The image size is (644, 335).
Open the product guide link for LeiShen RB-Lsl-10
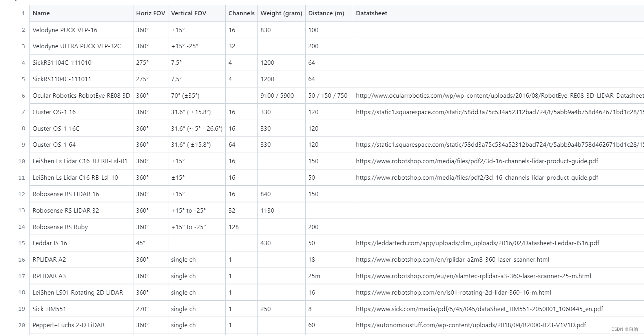click(x=477, y=178)
